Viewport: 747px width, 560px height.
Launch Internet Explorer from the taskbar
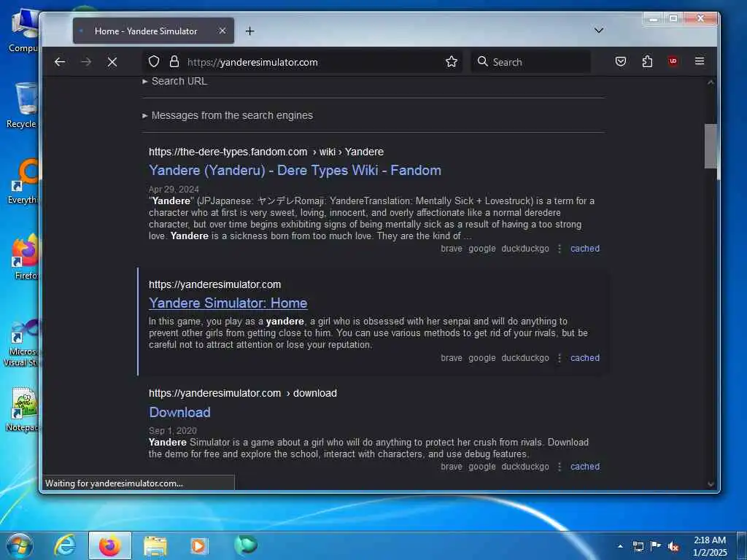coord(64,545)
